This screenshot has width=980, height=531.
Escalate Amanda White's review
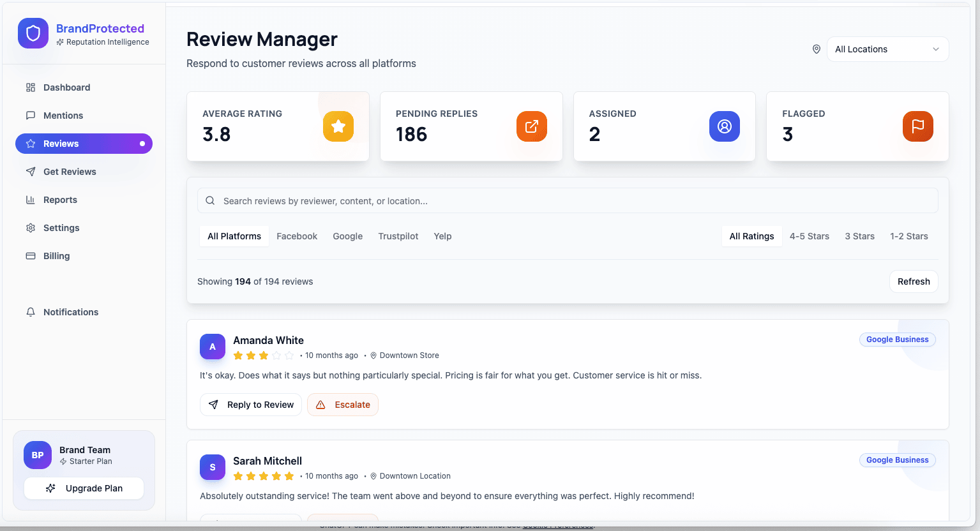[343, 405]
